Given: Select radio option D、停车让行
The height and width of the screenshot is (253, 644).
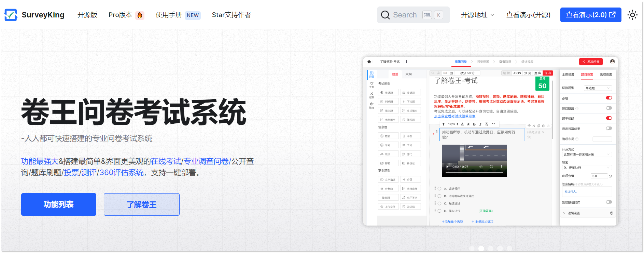Looking at the screenshot, I should tap(439, 211).
